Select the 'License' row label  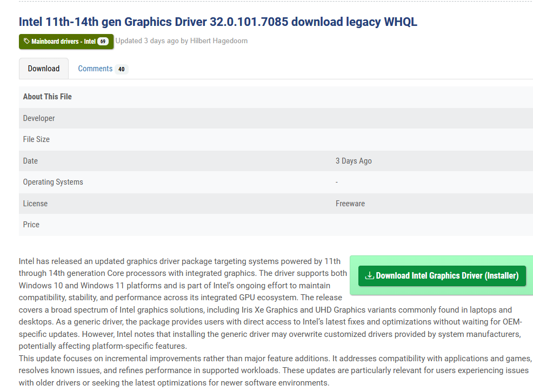[35, 204]
